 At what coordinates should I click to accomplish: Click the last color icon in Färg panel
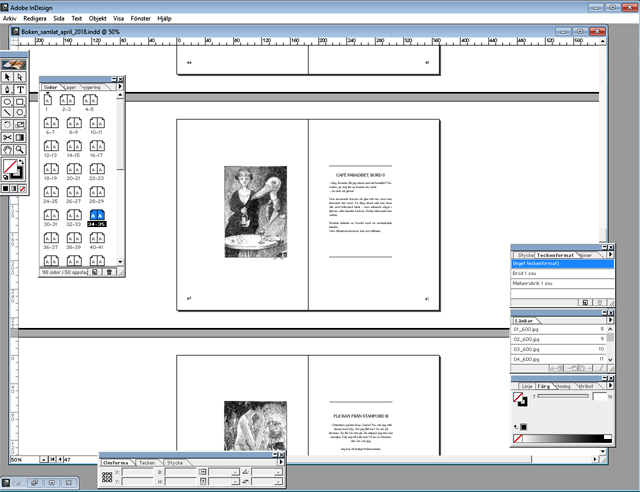click(x=523, y=427)
